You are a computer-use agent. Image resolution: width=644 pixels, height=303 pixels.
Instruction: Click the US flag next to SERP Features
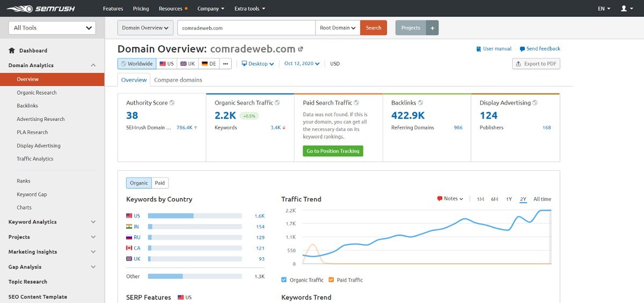tap(181, 298)
